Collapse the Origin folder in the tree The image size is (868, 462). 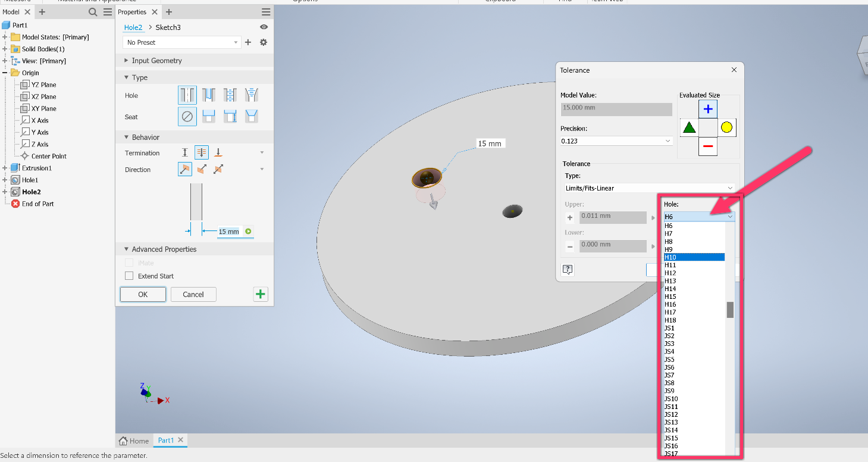[5, 73]
